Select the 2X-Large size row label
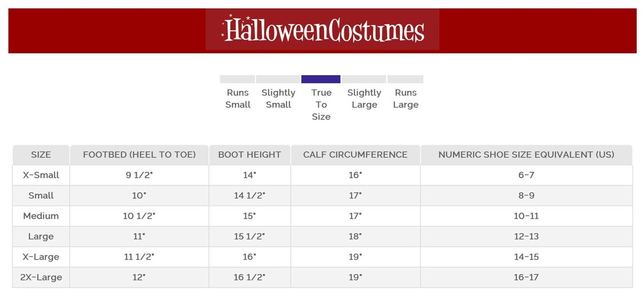 (41, 277)
